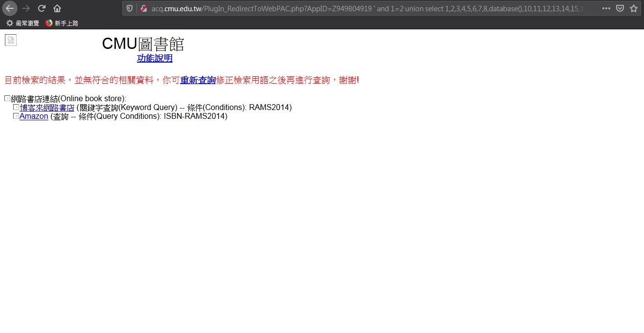Click tree icon beside 博客來網路書店

tap(16, 107)
